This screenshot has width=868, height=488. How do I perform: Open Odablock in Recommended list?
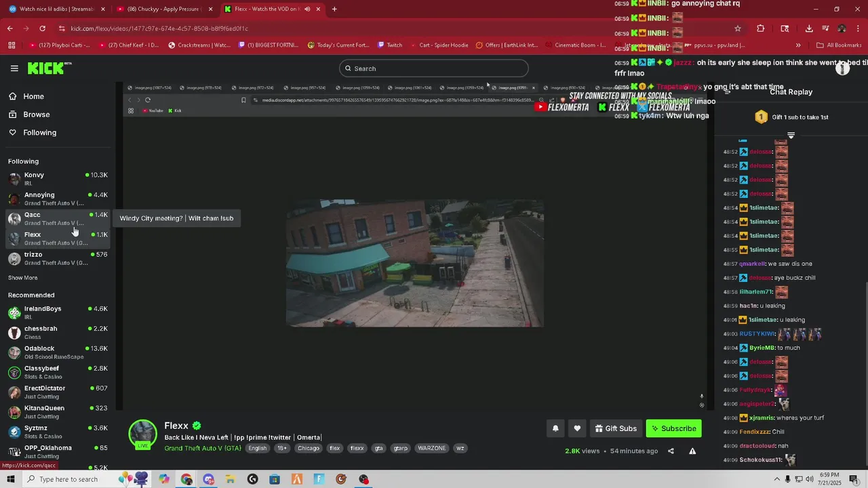click(58, 352)
